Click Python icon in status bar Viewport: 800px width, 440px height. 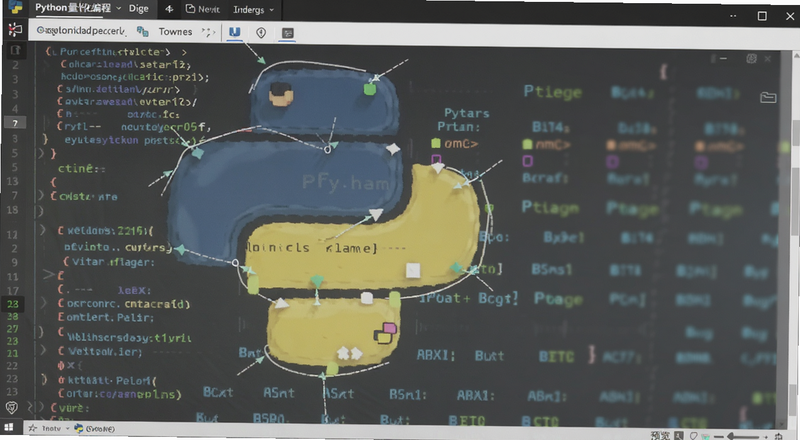[x=79, y=428]
